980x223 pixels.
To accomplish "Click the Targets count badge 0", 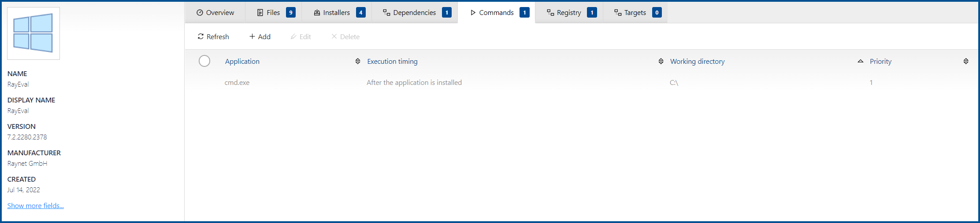I will pyautogui.click(x=657, y=12).
